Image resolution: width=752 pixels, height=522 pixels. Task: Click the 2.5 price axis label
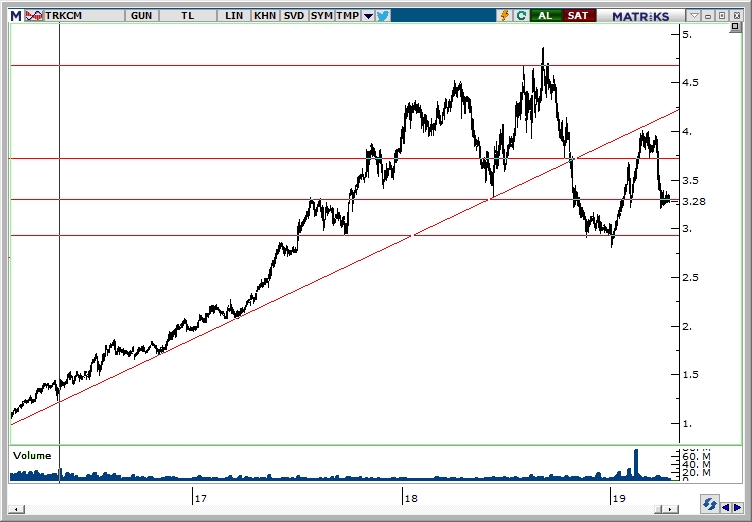(691, 277)
